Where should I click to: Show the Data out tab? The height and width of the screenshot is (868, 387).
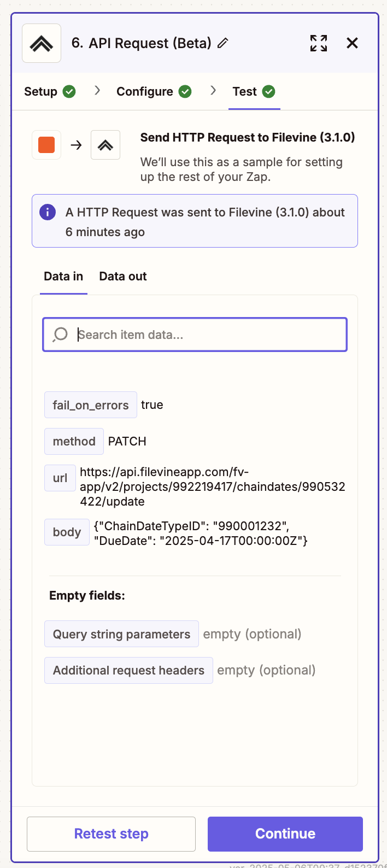pyautogui.click(x=123, y=277)
